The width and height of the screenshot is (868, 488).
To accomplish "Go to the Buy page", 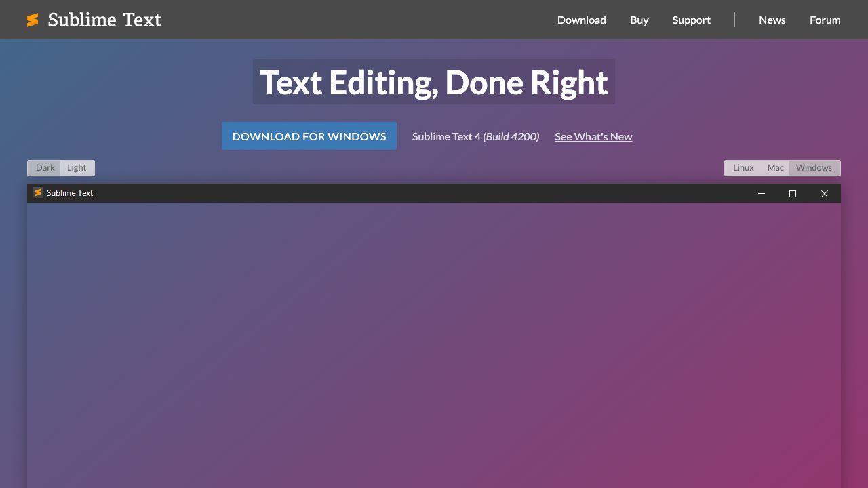I will pyautogui.click(x=639, y=20).
